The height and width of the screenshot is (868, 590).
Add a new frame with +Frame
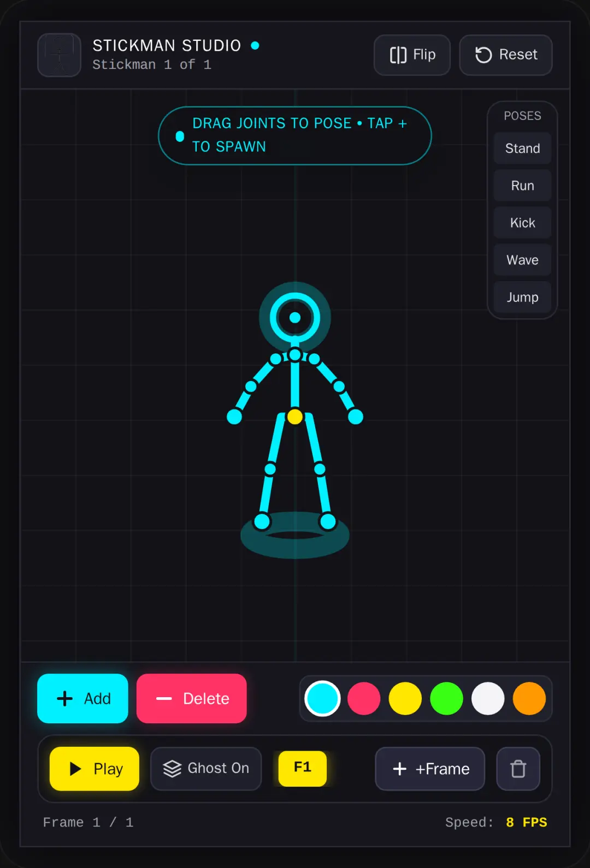tap(430, 769)
